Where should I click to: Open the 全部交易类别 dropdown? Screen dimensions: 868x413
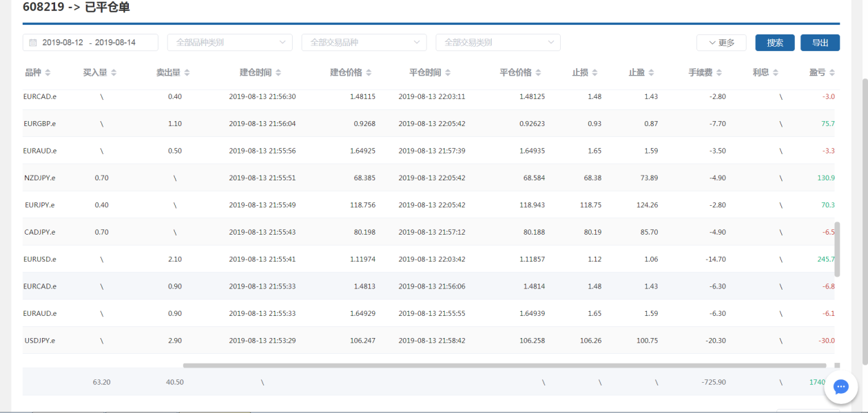tap(497, 43)
